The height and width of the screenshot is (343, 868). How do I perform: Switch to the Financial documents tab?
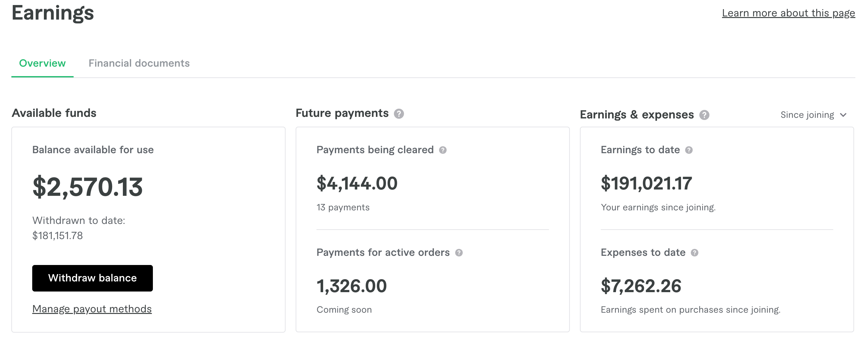click(x=139, y=63)
